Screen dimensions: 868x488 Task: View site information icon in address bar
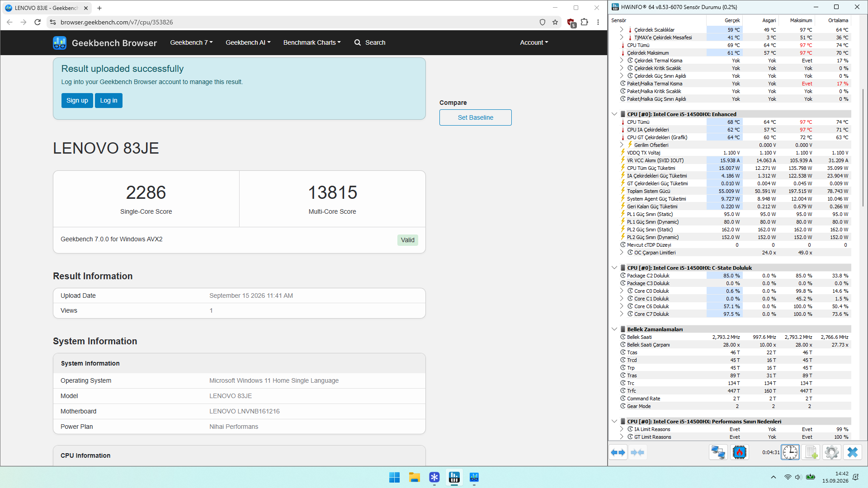click(x=53, y=22)
